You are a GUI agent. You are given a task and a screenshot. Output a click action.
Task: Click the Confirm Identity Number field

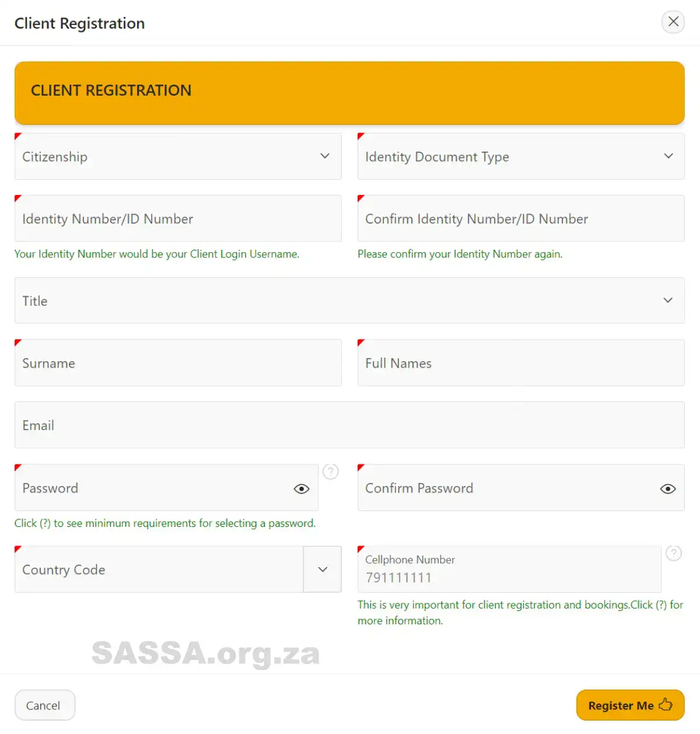[x=520, y=219]
